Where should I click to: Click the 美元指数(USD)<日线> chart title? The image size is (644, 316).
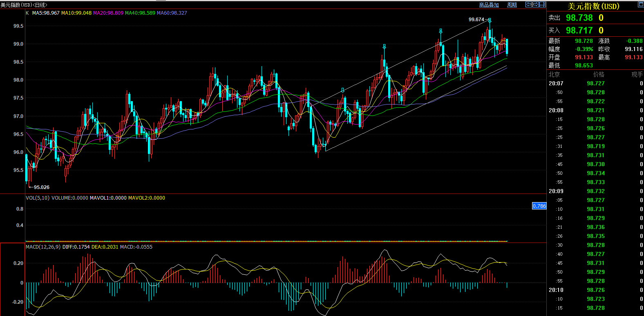(24, 5)
